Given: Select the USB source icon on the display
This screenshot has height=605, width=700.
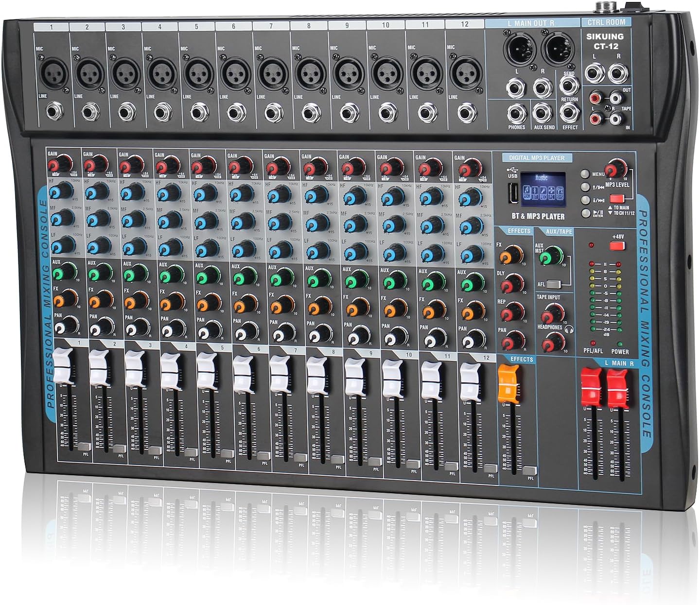Looking at the screenshot, I should coord(526,193).
